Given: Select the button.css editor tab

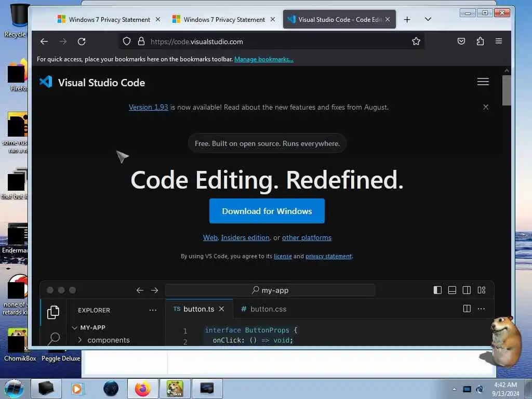Looking at the screenshot, I should 263,309.
